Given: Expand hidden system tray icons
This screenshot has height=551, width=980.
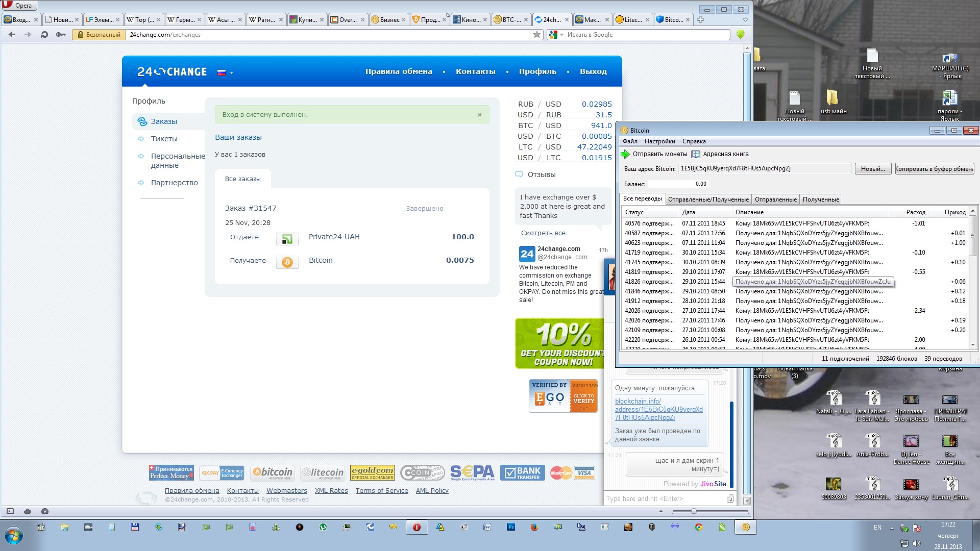Looking at the screenshot, I should [892, 528].
